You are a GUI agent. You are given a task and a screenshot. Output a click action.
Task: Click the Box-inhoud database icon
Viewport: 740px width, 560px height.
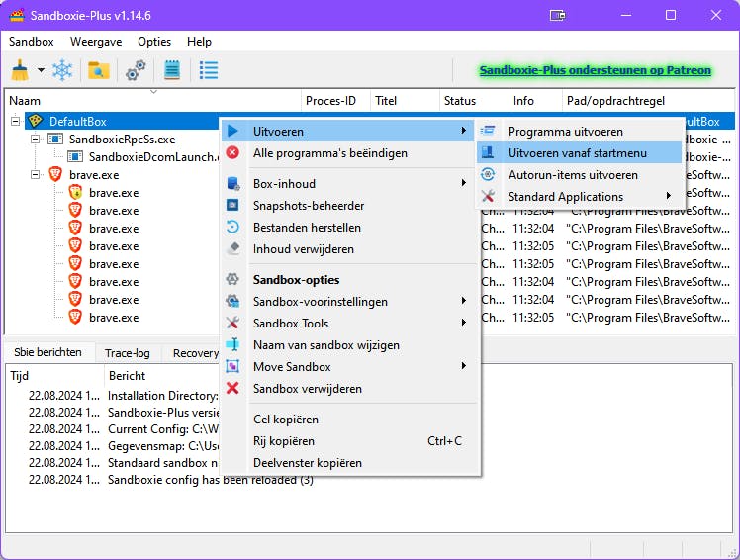pos(233,183)
